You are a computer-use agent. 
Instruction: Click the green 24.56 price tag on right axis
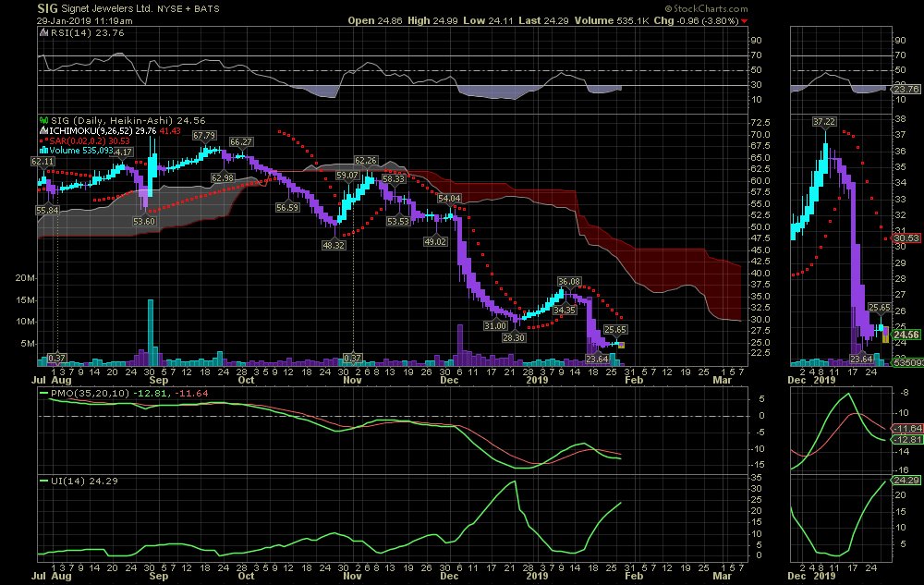[906, 335]
